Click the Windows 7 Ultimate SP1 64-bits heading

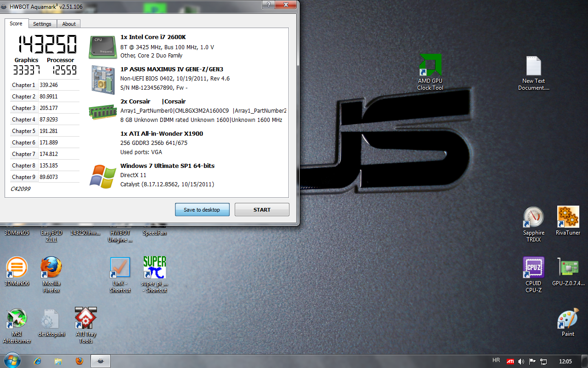tap(167, 166)
